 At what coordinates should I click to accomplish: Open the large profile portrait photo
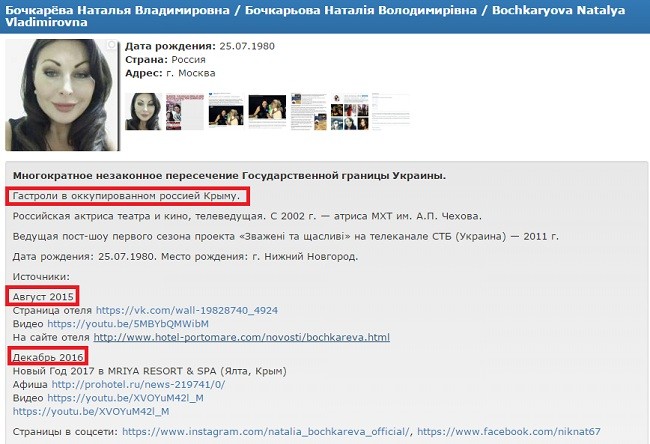pos(62,95)
